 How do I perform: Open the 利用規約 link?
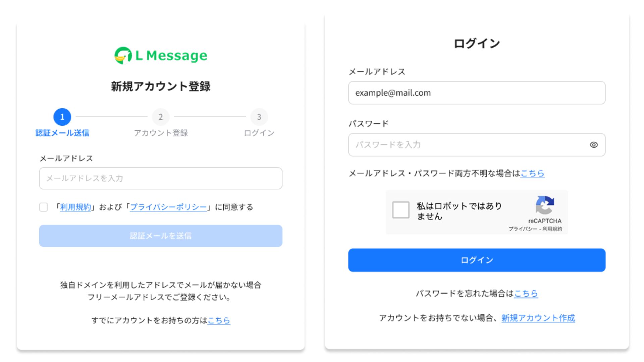[x=75, y=207]
